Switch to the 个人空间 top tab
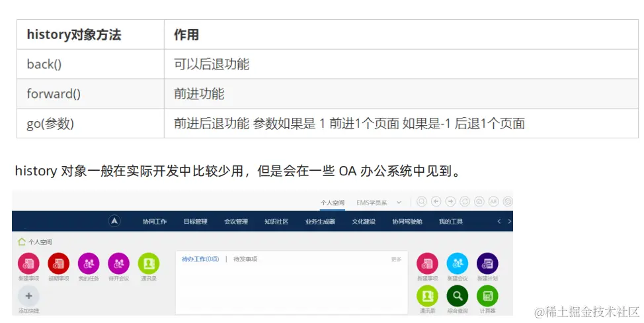644x323 pixels. click(x=333, y=203)
